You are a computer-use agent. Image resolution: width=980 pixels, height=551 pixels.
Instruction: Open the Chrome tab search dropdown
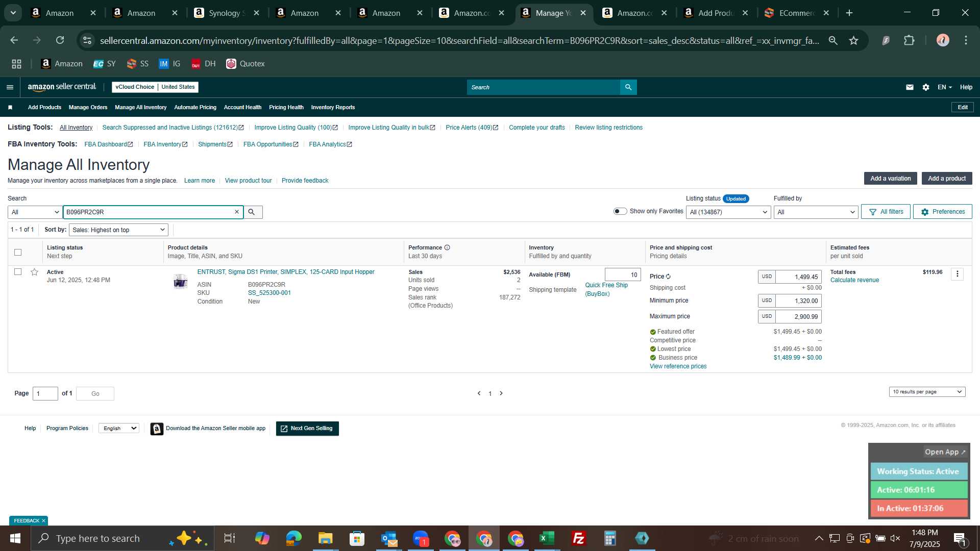coord(13,13)
